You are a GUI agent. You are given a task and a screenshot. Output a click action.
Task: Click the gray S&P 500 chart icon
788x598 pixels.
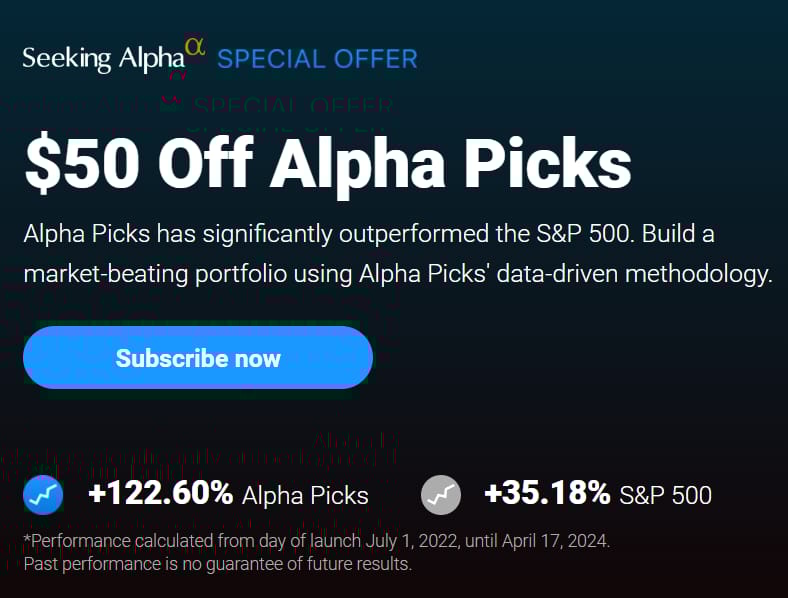(441, 495)
